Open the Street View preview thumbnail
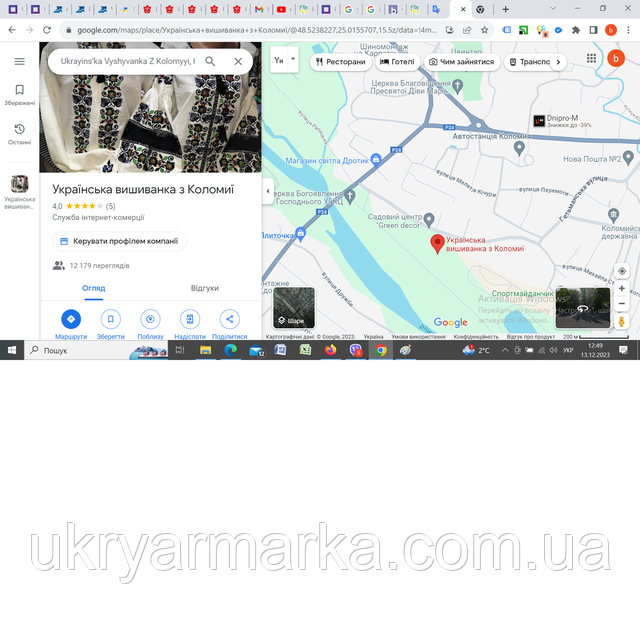Screen dimensions: 640x640 point(583,308)
